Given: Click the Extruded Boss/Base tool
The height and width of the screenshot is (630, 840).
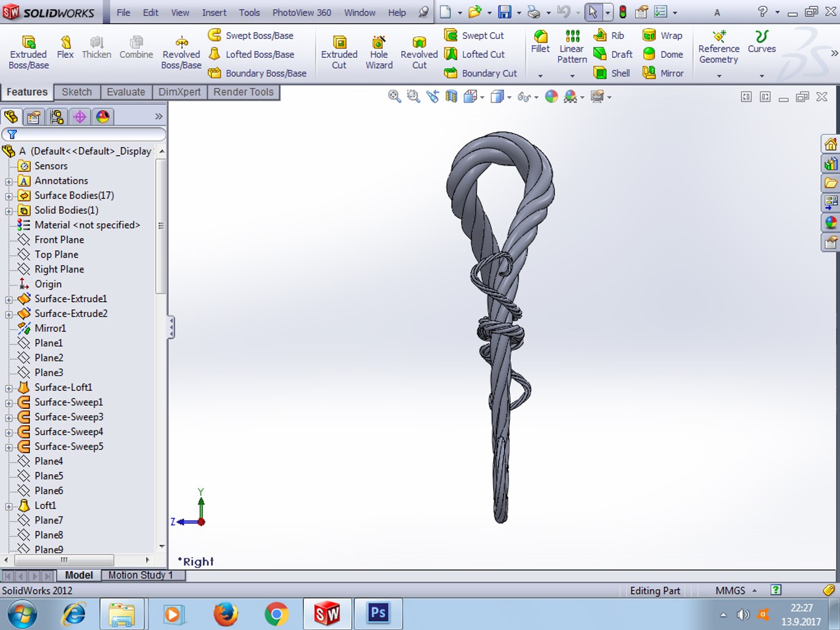Looking at the screenshot, I should (29, 52).
